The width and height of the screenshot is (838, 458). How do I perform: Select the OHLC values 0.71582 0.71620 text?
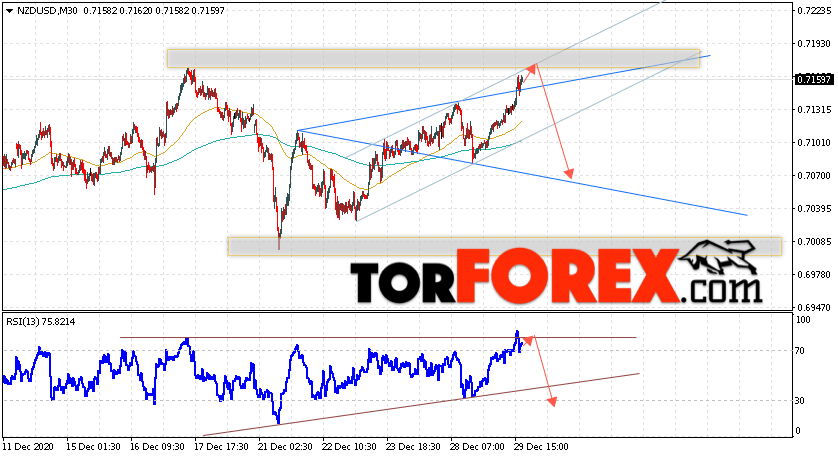(117, 11)
